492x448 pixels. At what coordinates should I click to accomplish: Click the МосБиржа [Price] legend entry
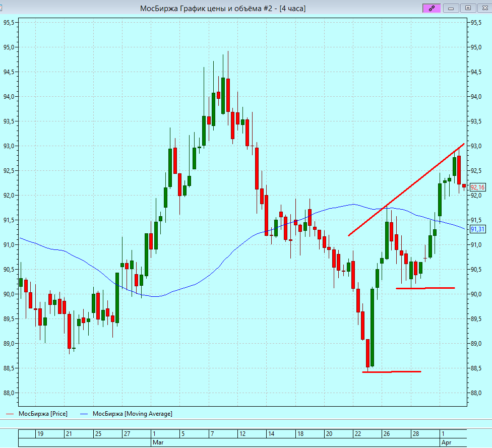37,414
